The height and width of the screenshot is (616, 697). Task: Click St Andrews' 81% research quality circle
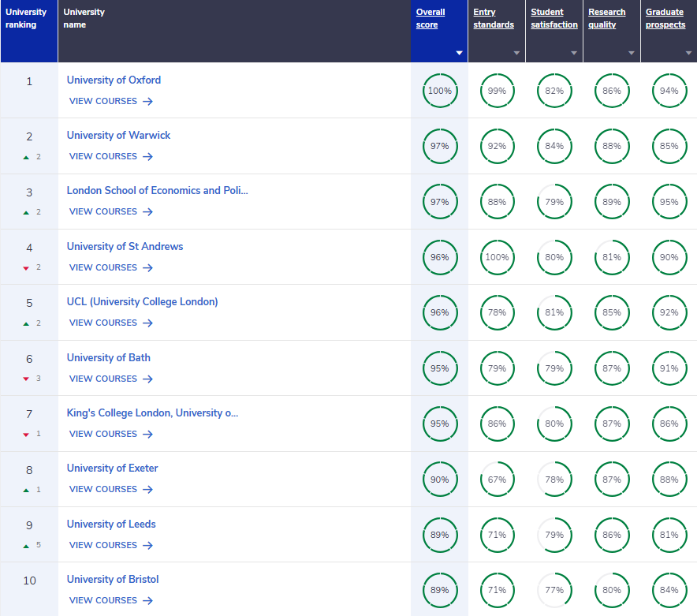[612, 257]
